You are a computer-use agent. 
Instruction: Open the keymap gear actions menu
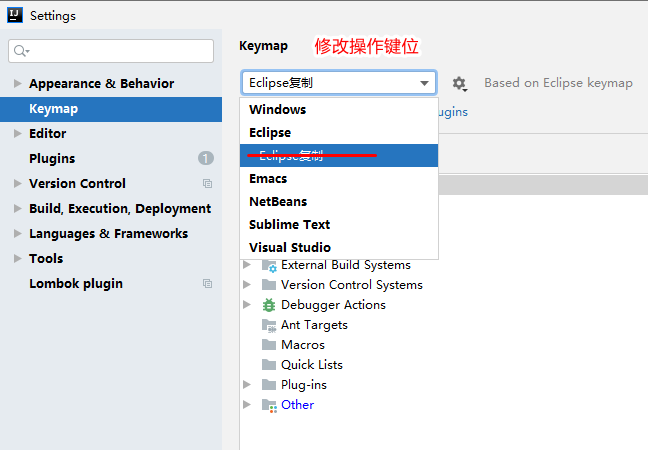tap(459, 83)
